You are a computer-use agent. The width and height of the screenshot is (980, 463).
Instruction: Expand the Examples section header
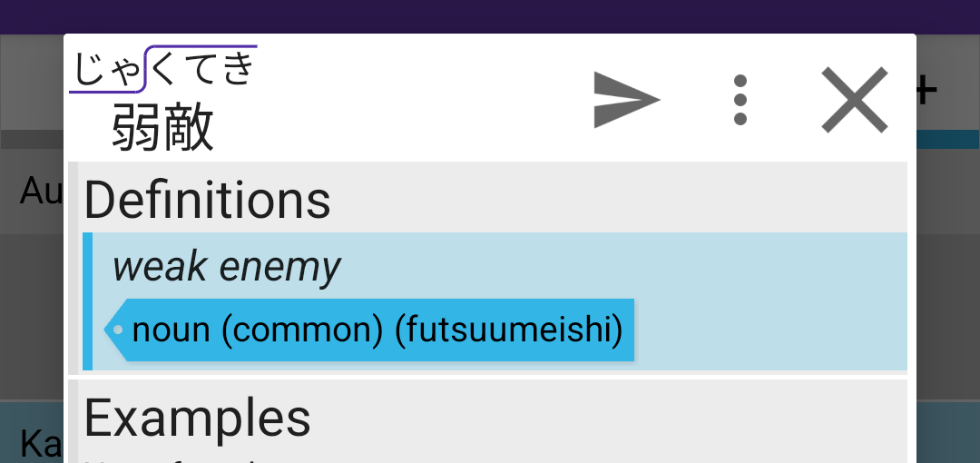[198, 419]
